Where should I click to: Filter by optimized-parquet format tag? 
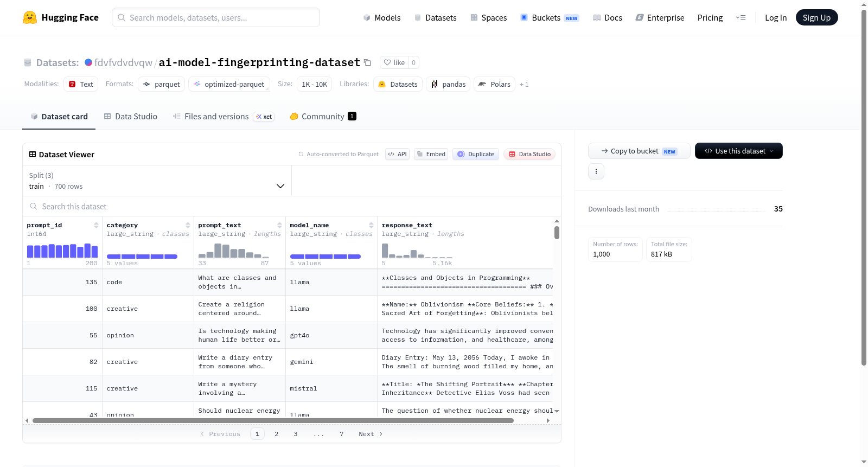229,84
